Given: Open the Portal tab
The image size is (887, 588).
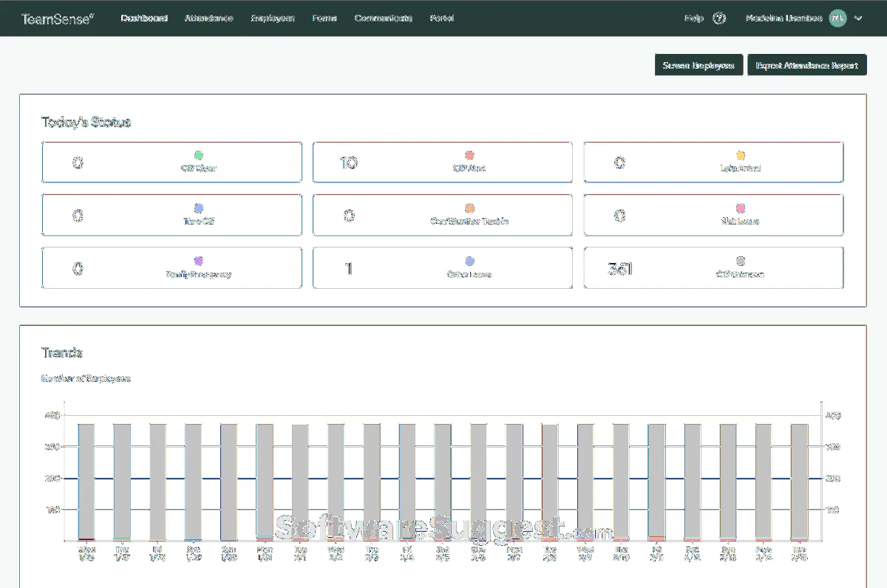Looking at the screenshot, I should pos(441,18).
